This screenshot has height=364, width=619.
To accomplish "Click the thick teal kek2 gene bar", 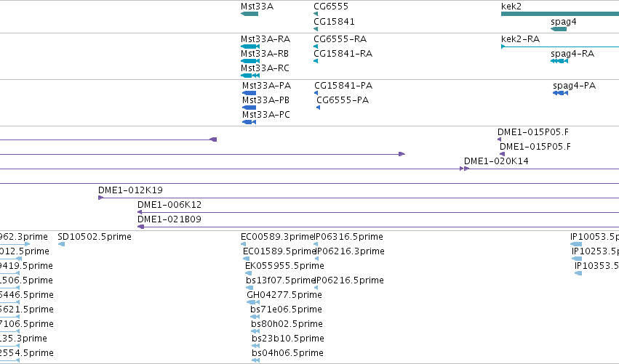I will [x=560, y=14].
